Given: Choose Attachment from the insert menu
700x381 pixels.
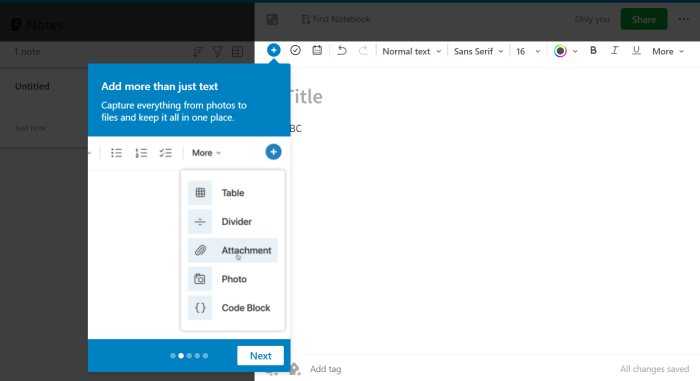Looking at the screenshot, I should [233, 250].
